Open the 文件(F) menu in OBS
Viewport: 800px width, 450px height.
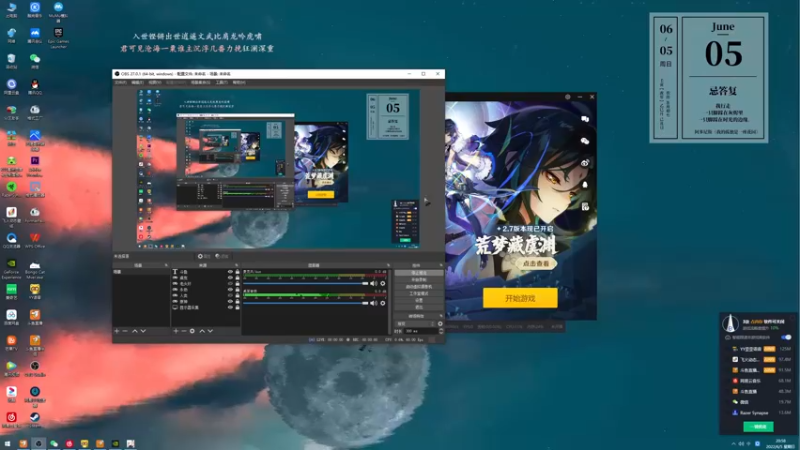(x=120, y=82)
